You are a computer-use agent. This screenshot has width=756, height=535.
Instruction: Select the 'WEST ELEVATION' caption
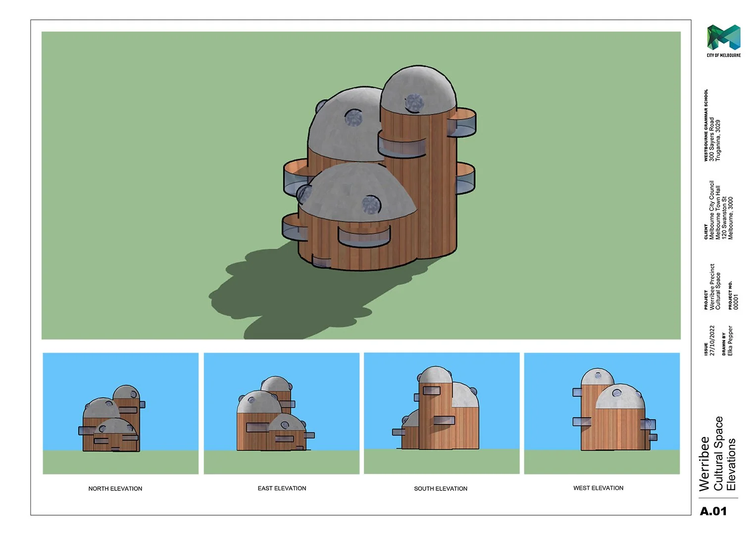coord(599,488)
